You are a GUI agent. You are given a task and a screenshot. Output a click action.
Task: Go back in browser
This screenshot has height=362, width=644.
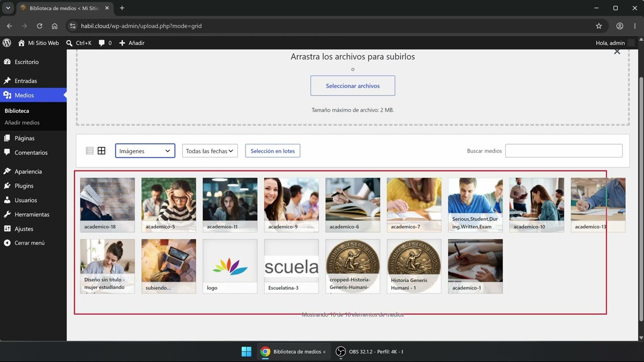tap(10, 26)
